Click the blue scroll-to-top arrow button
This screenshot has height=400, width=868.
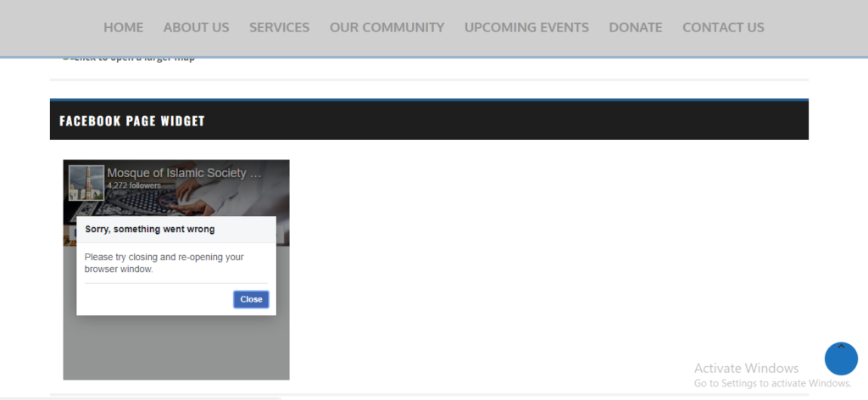point(841,358)
